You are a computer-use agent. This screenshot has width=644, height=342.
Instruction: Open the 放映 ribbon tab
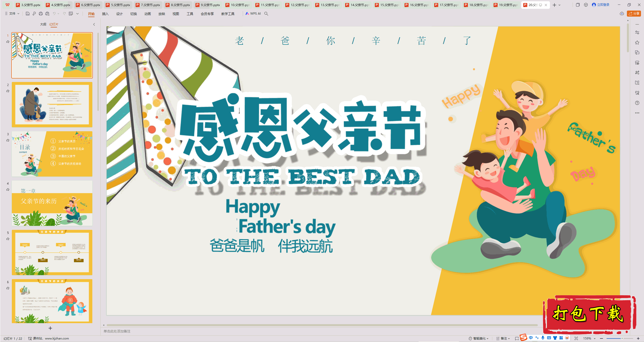162,14
